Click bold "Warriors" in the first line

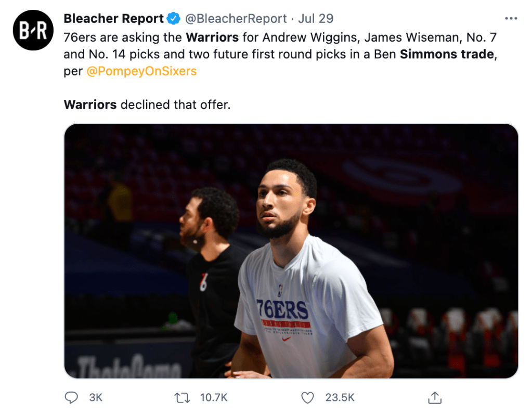pos(212,37)
